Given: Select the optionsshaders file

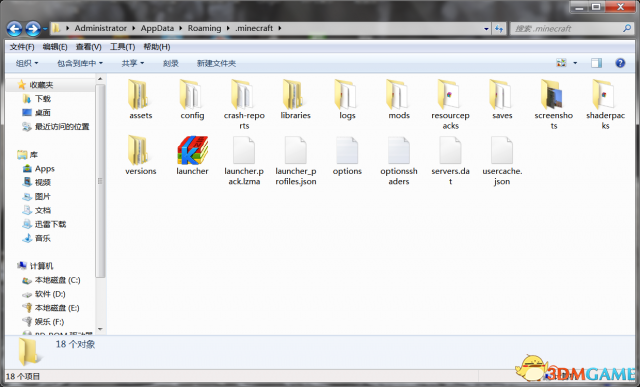Looking at the screenshot, I should (399, 160).
